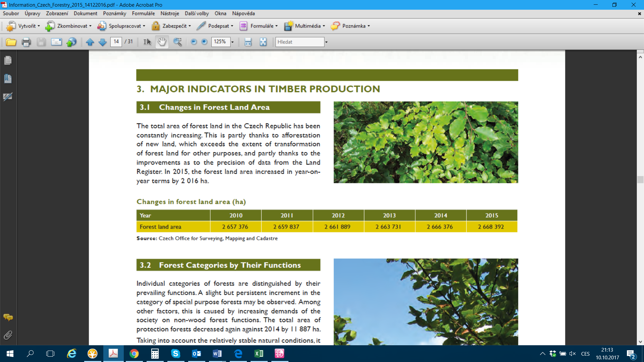Open the Comments panel in the sidebar

8,317
